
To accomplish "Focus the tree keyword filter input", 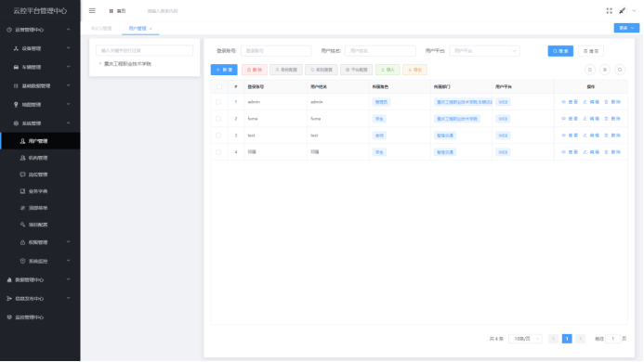I will click(x=145, y=50).
